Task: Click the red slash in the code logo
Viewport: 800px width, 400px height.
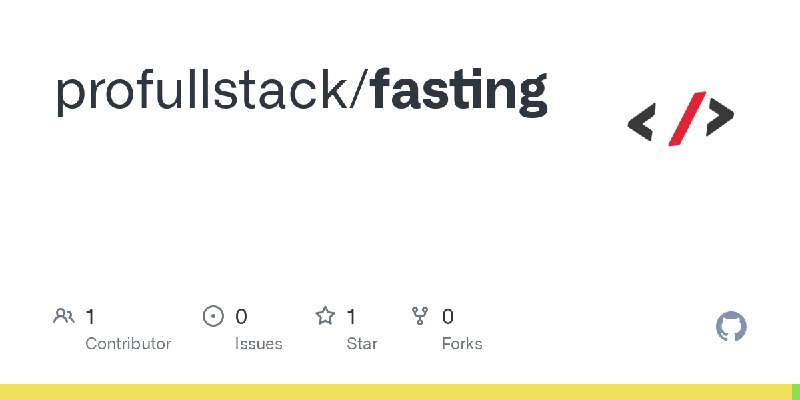Action: pyautogui.click(x=687, y=118)
